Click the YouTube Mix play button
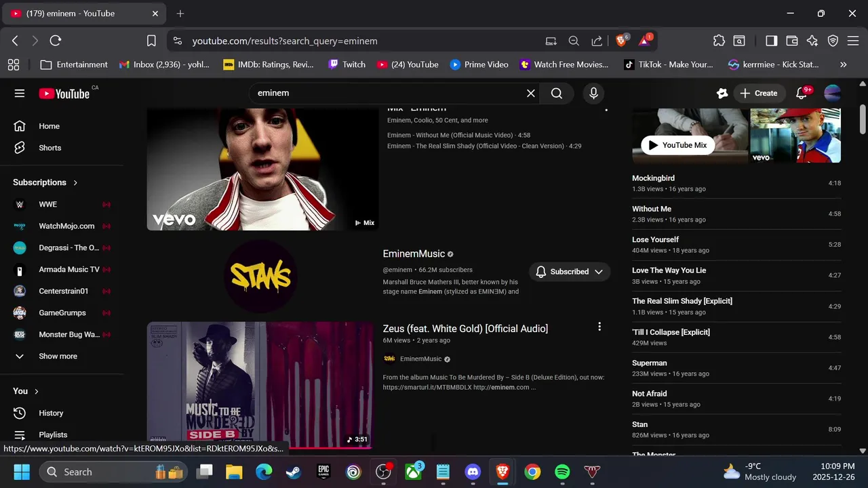This screenshot has width=868, height=488. click(x=678, y=145)
